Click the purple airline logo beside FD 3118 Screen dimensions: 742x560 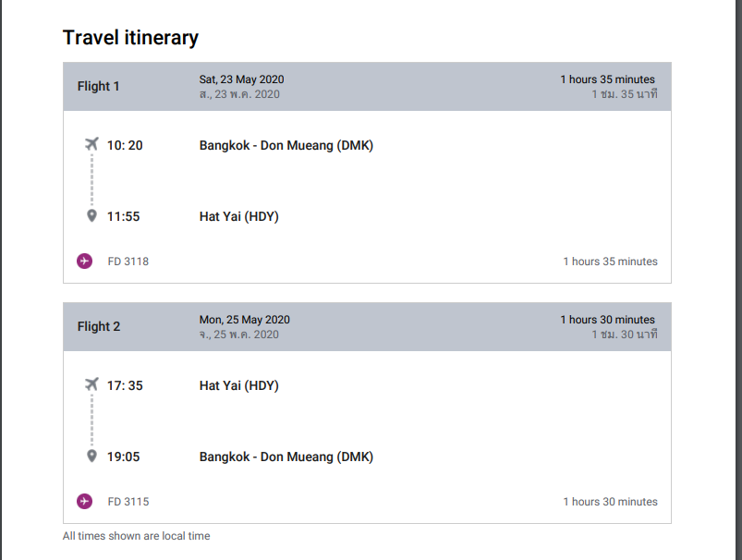84,262
